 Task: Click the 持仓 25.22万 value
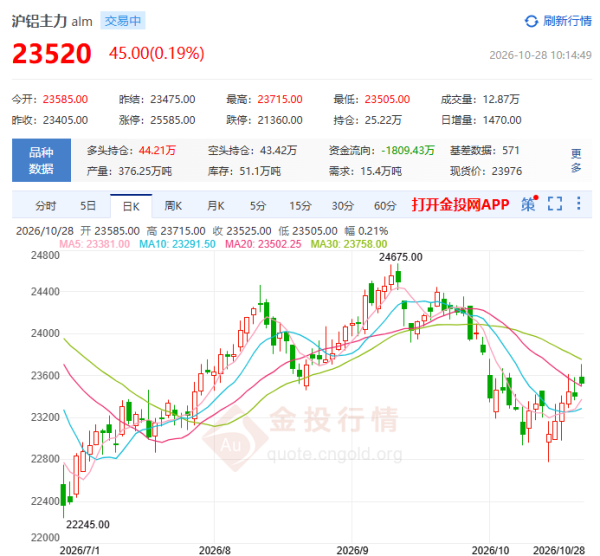click(383, 120)
